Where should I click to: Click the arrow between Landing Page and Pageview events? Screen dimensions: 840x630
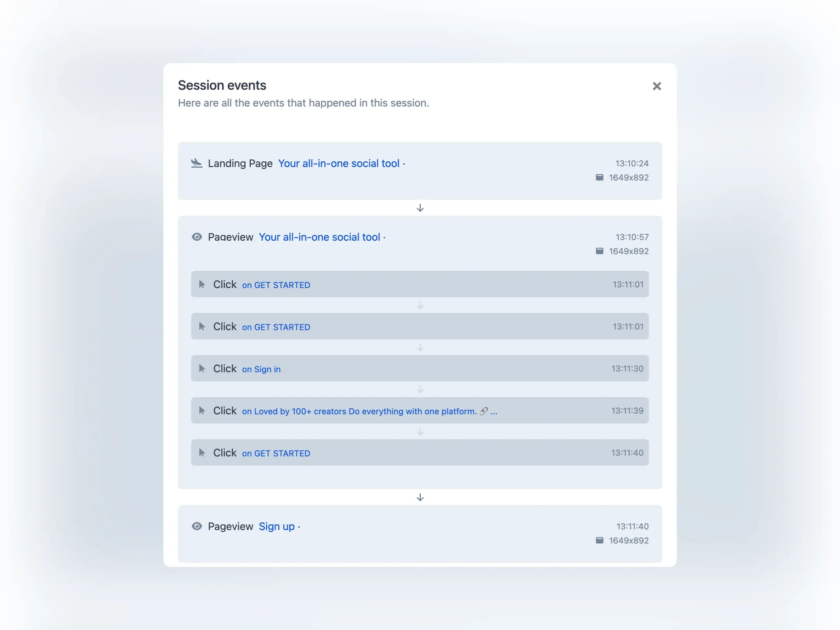(420, 208)
